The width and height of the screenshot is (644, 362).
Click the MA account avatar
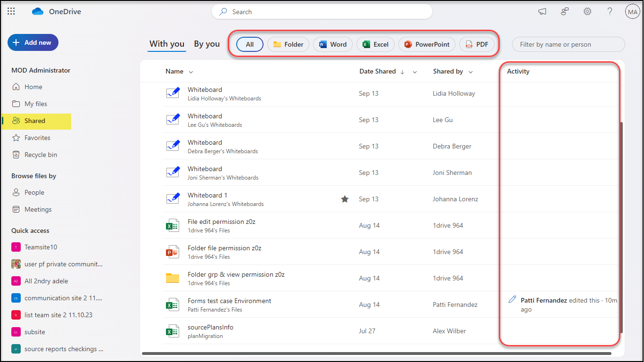tap(632, 12)
